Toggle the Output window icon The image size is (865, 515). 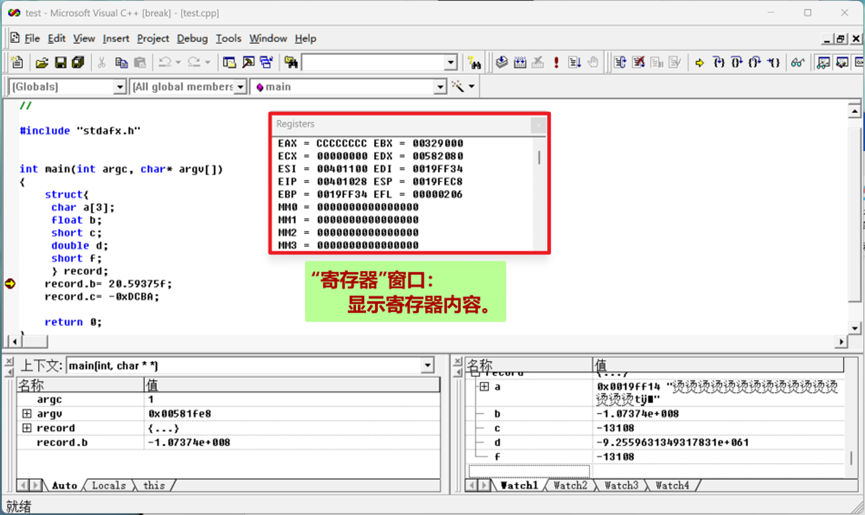[x=248, y=62]
